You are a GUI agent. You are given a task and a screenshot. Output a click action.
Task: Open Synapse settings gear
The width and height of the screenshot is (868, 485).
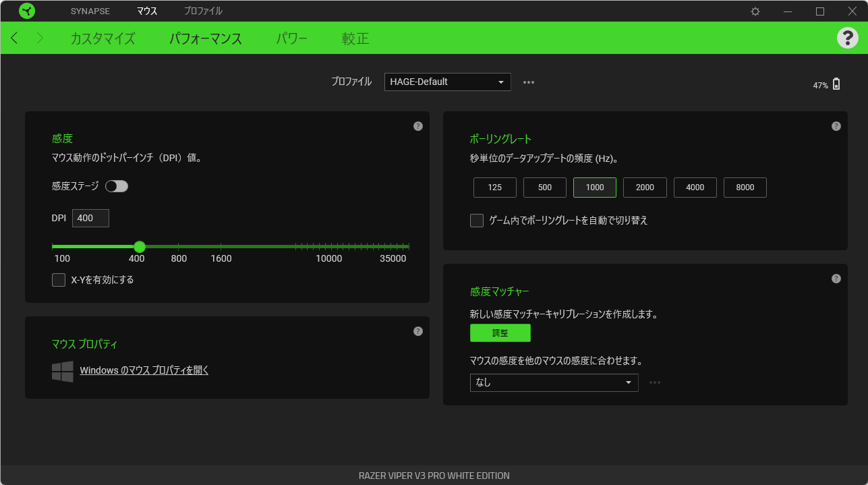point(755,11)
